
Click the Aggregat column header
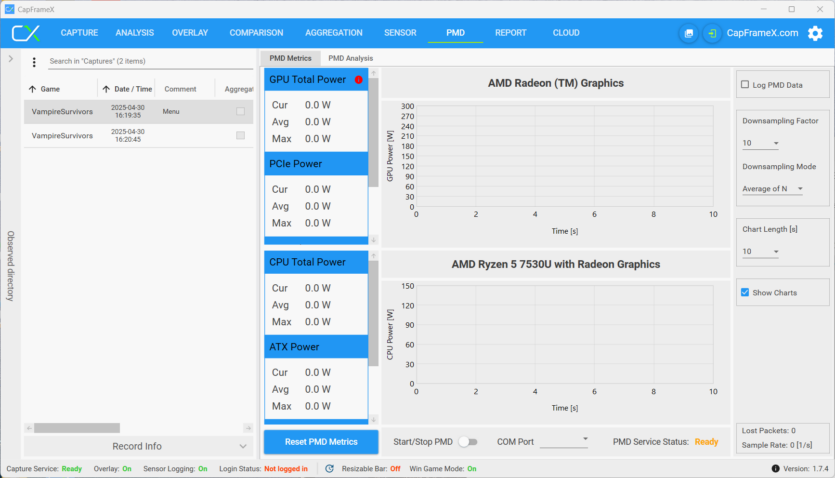click(x=238, y=89)
